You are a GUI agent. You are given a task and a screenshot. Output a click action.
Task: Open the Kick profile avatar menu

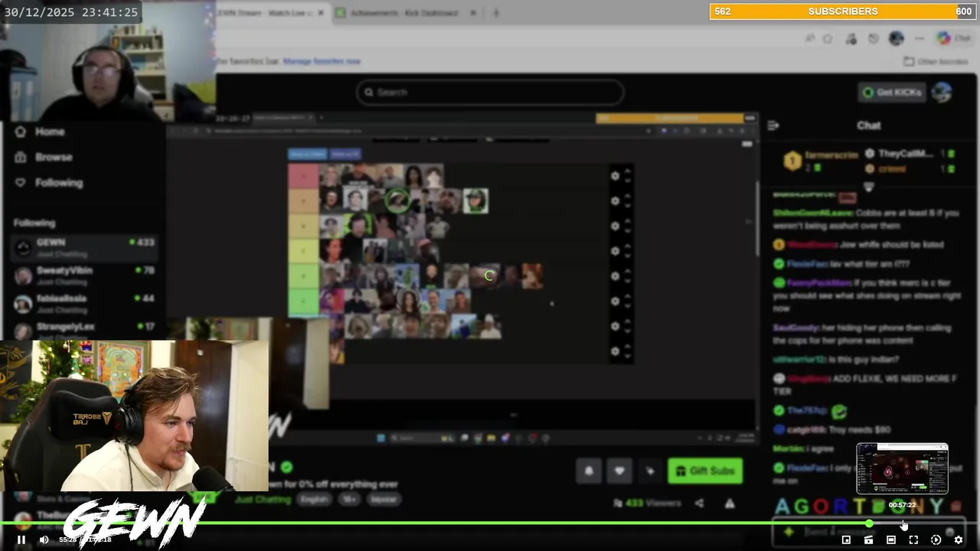pyautogui.click(x=942, y=92)
